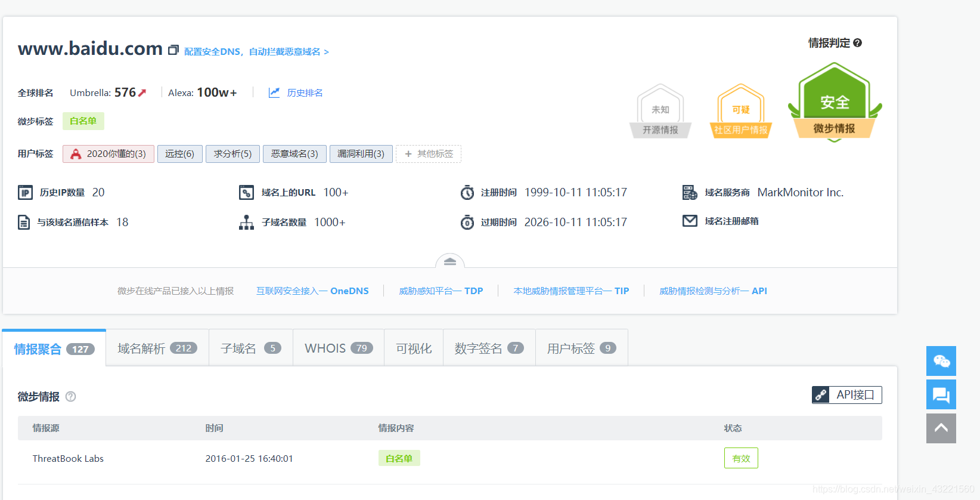980x500 pixels.
Task: Open the 威胁情报检测与分析 API link
Action: [x=713, y=291]
